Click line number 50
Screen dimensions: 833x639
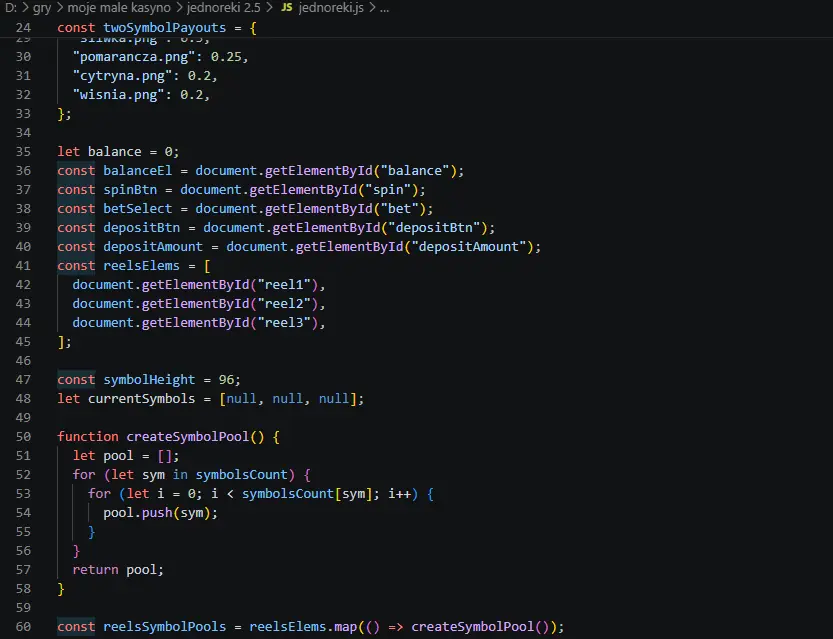click(x=23, y=437)
